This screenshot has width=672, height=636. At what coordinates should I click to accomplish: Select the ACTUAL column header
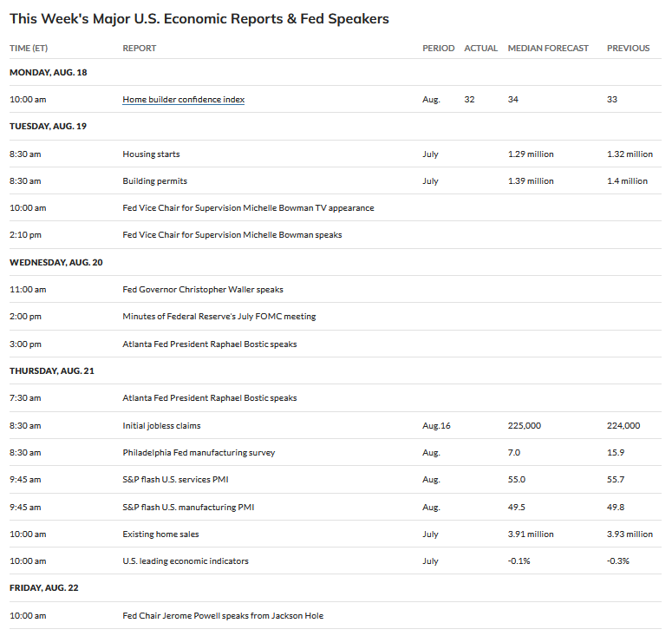pyautogui.click(x=481, y=48)
